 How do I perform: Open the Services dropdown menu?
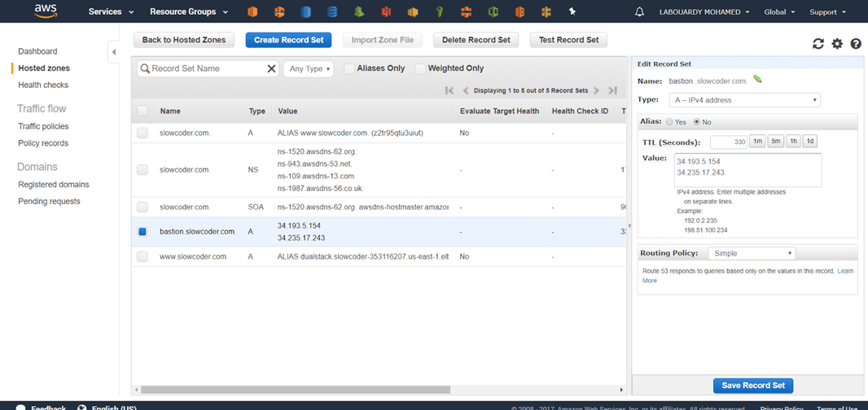112,11
